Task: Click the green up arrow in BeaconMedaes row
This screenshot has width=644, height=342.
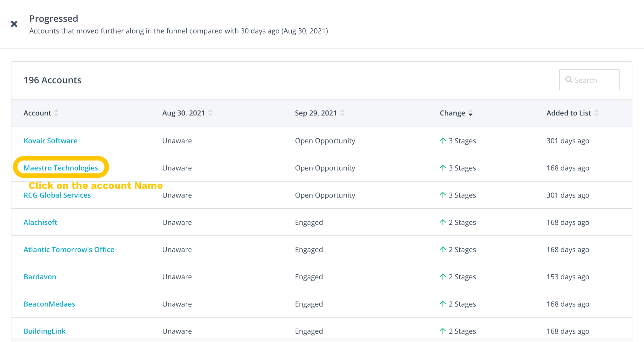Action: click(x=443, y=304)
